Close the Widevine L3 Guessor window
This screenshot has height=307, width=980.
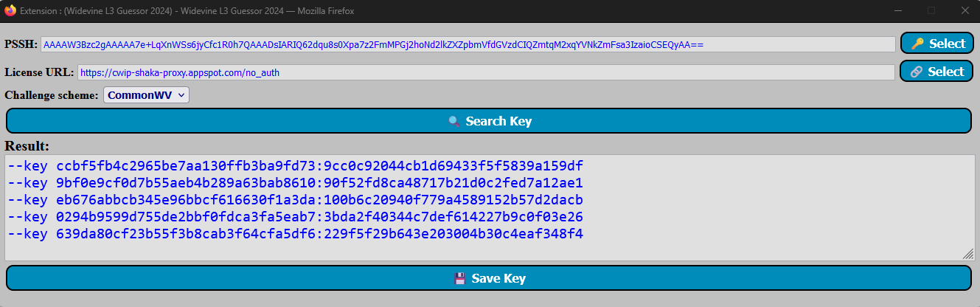coord(964,10)
